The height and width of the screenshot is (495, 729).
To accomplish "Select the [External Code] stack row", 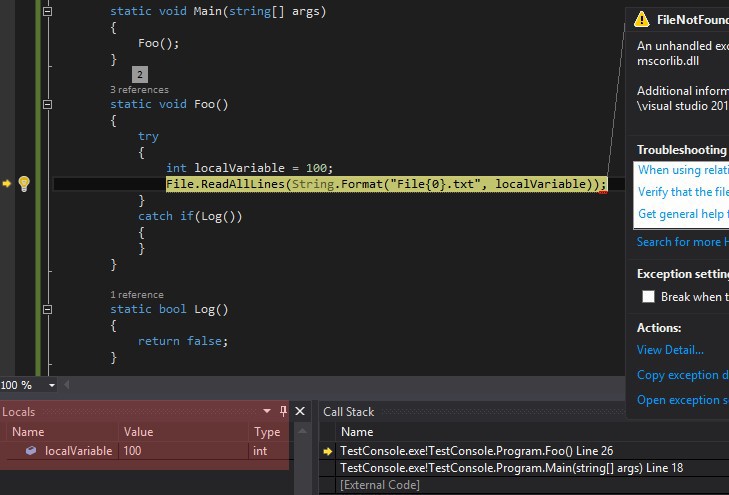I will click(380, 485).
